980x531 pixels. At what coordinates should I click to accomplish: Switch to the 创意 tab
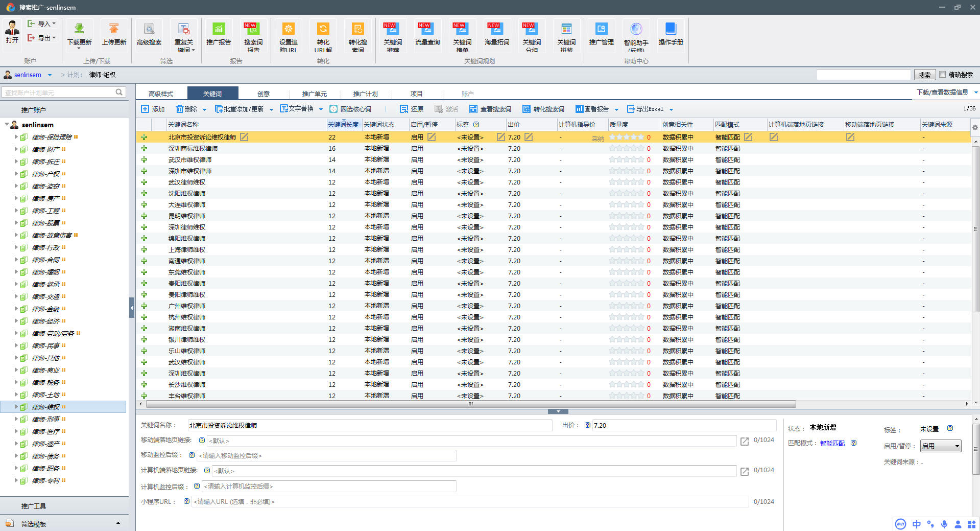[x=264, y=94]
